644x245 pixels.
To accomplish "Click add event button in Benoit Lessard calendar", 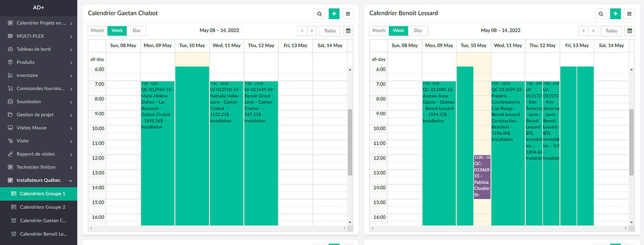I will pyautogui.click(x=615, y=14).
